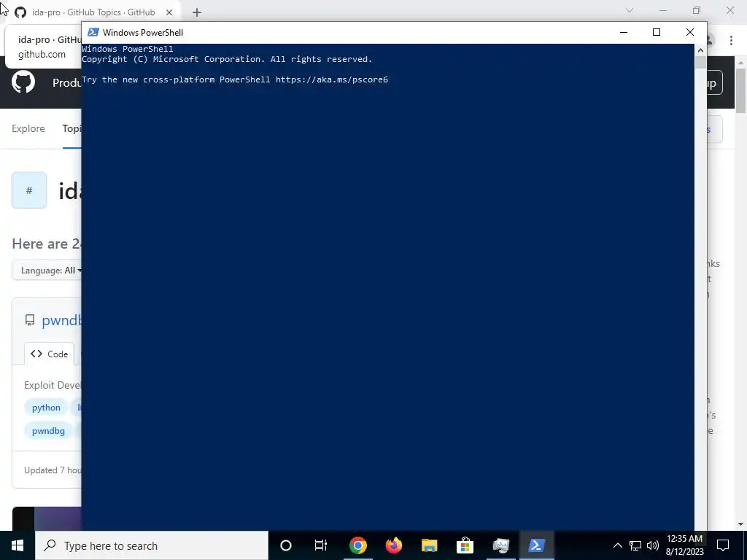Close the Windows PowerShell window
This screenshot has width=747, height=560.
pyautogui.click(x=690, y=32)
